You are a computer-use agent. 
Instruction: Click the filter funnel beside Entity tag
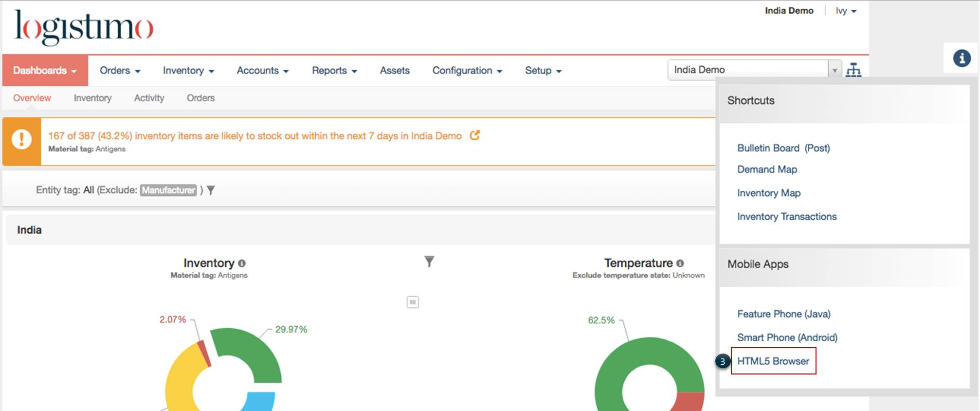(x=211, y=190)
